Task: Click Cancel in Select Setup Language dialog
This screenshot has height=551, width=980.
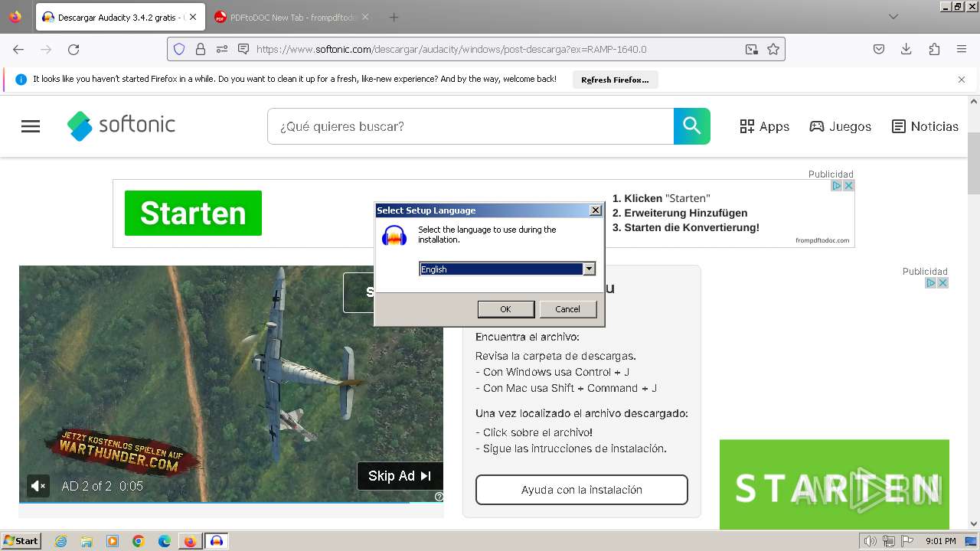Action: coord(567,309)
